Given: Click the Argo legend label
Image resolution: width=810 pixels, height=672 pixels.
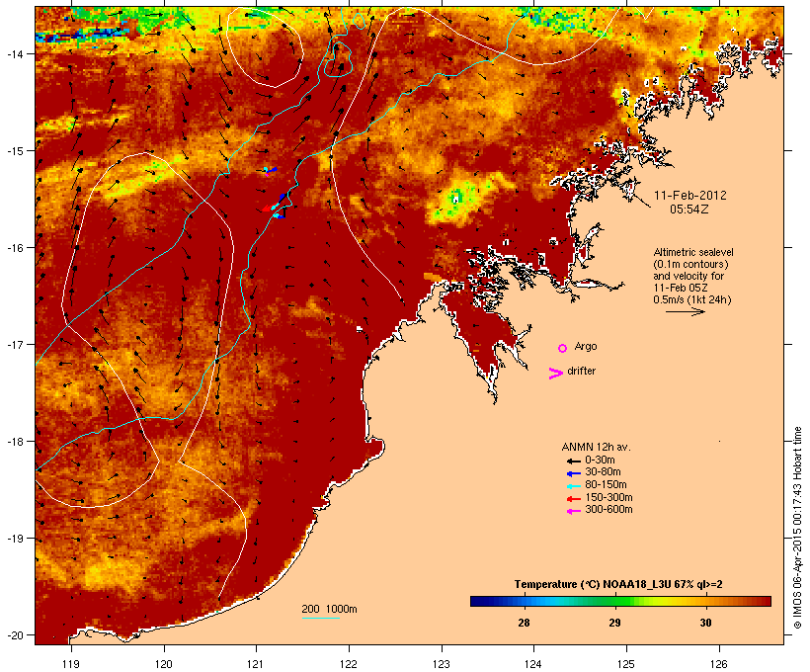Looking at the screenshot, I should coord(586,347).
